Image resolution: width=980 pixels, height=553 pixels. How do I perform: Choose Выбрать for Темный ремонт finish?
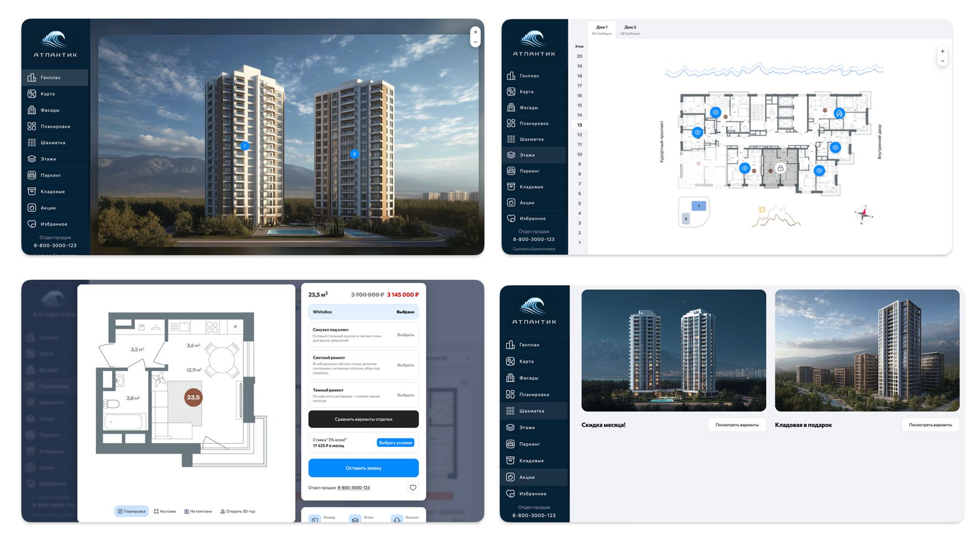pos(406,395)
